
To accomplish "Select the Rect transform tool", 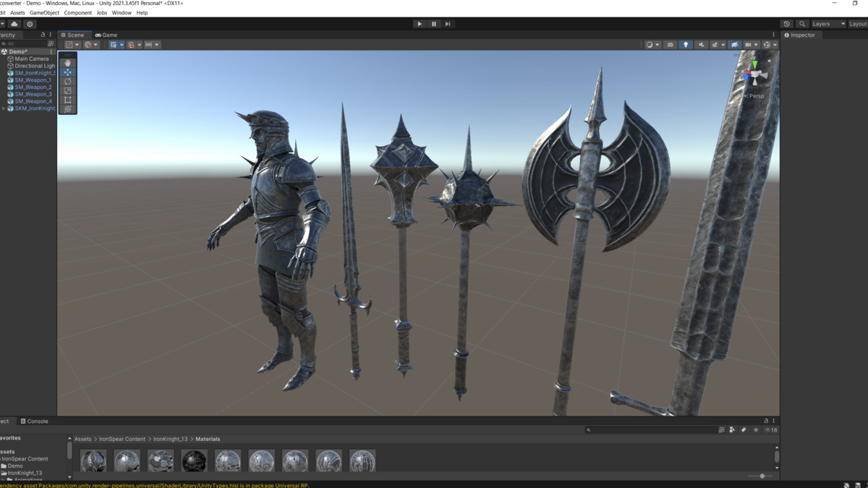I will point(67,100).
